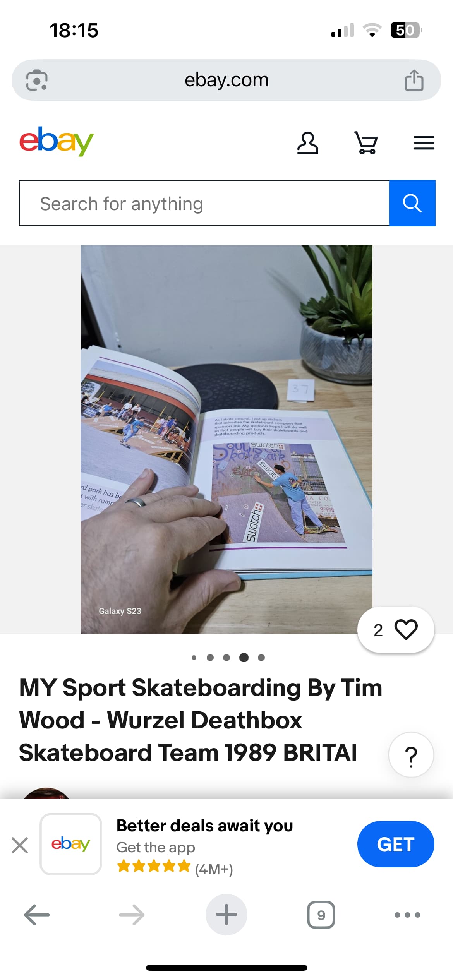
Task: Focus the 'Search for anything' field
Action: 204,203
